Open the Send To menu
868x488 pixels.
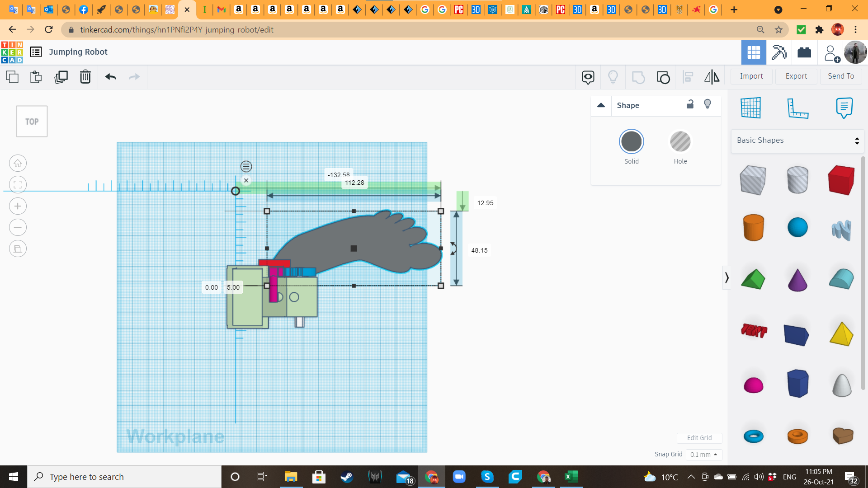pos(840,76)
